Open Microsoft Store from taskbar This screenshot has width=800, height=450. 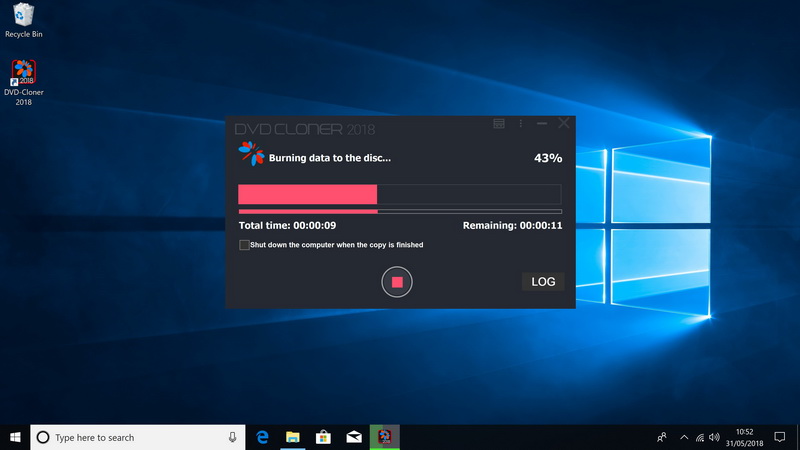(x=323, y=437)
